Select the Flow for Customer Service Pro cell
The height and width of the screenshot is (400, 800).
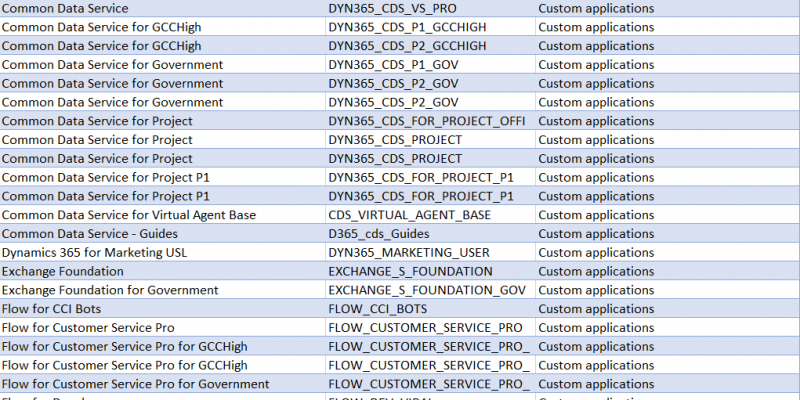point(162,328)
